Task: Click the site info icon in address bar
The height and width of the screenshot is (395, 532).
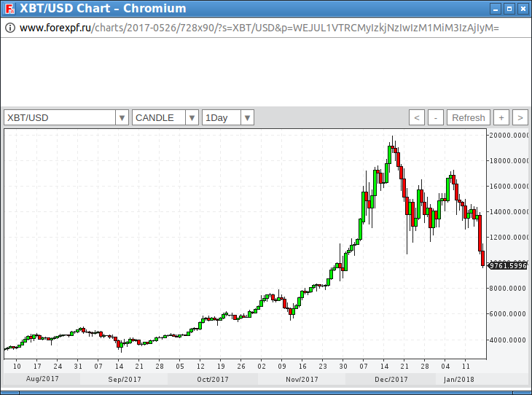Action: pyautogui.click(x=10, y=28)
